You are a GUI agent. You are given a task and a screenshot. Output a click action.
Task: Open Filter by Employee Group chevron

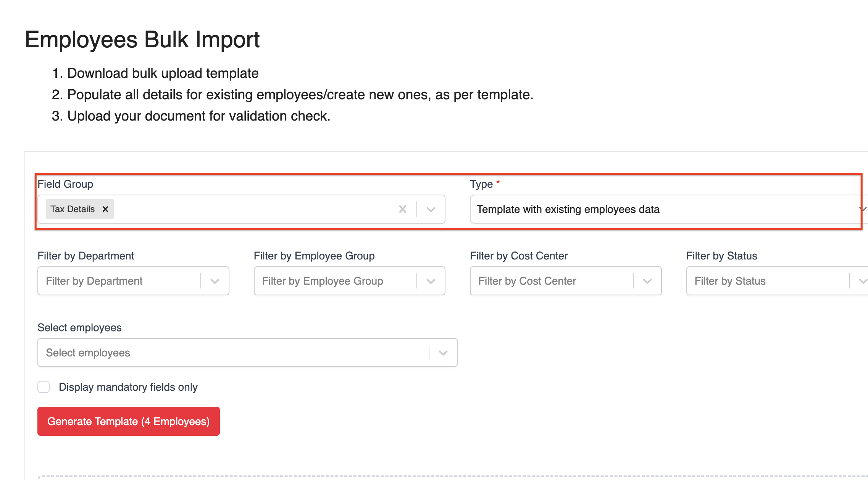431,281
